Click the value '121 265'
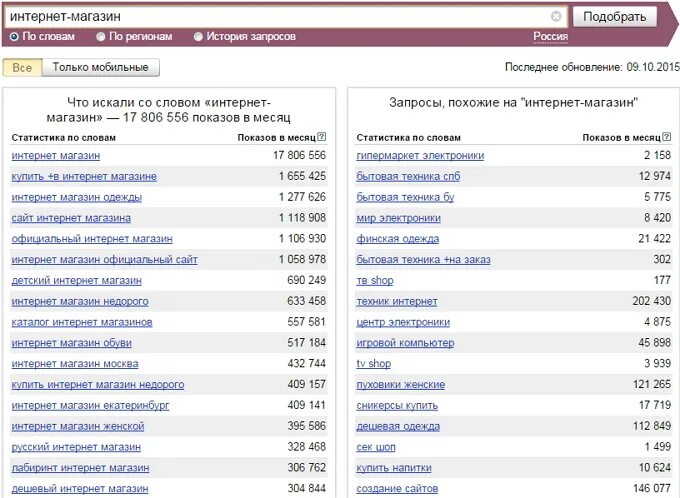Image resolution: width=680 pixels, height=498 pixels. 652,384
